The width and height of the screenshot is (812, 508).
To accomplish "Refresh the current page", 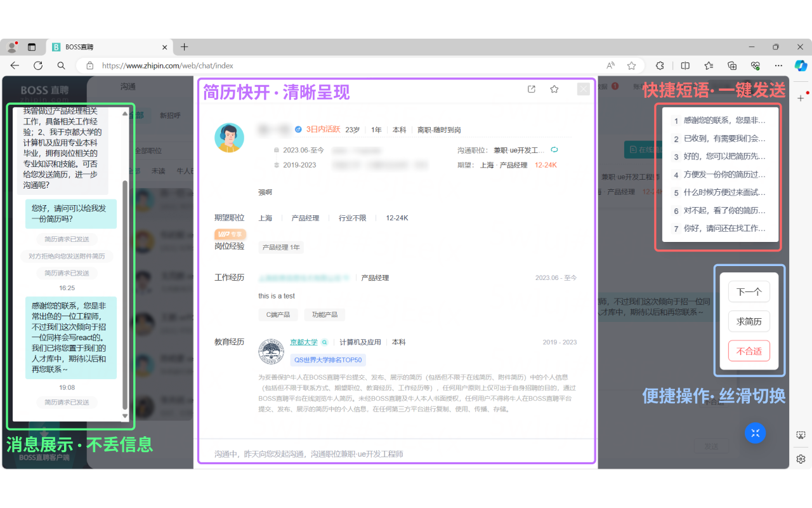I will pyautogui.click(x=38, y=65).
